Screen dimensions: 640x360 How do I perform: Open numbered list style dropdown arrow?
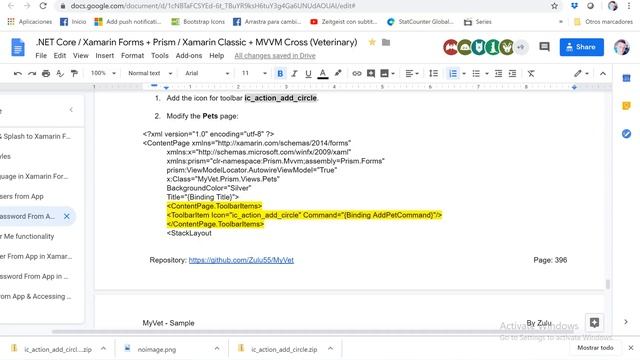pos(464,73)
